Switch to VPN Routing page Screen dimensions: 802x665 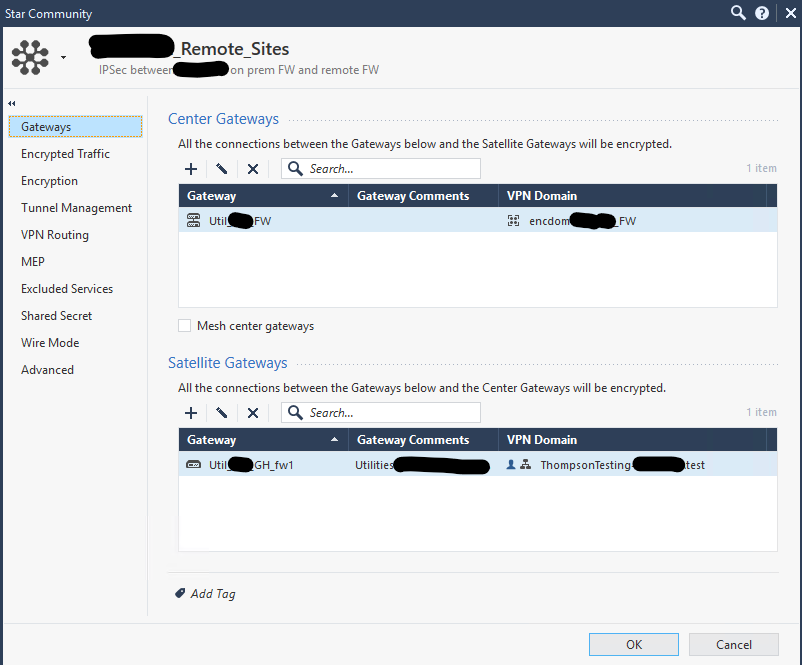tap(55, 235)
